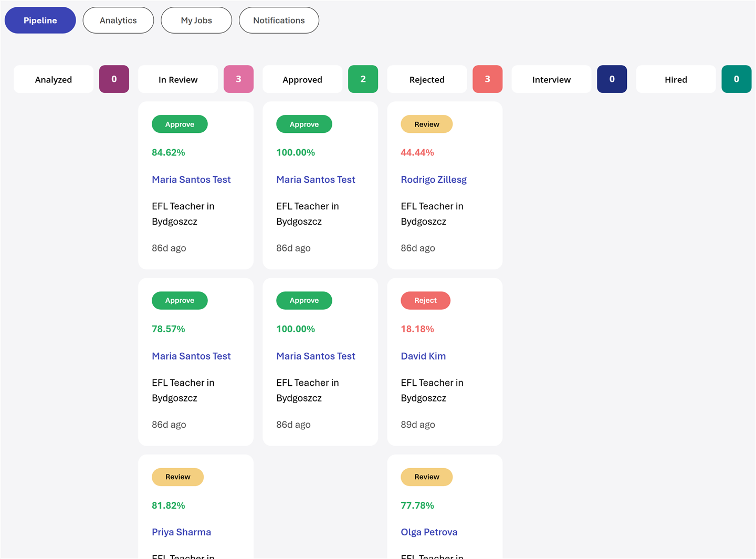Select the Hired column header
756x559 pixels.
(676, 79)
